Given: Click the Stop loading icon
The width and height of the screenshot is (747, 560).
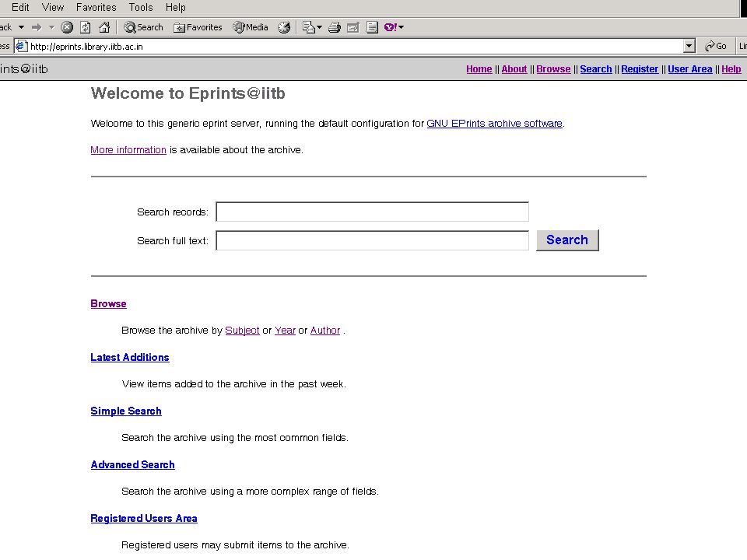Looking at the screenshot, I should [x=67, y=28].
